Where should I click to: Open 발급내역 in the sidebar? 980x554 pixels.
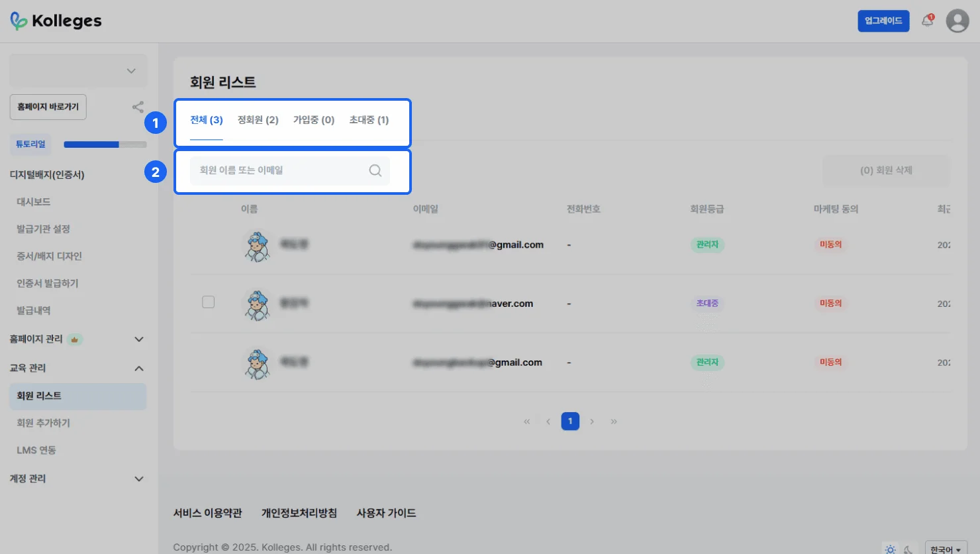[34, 311]
